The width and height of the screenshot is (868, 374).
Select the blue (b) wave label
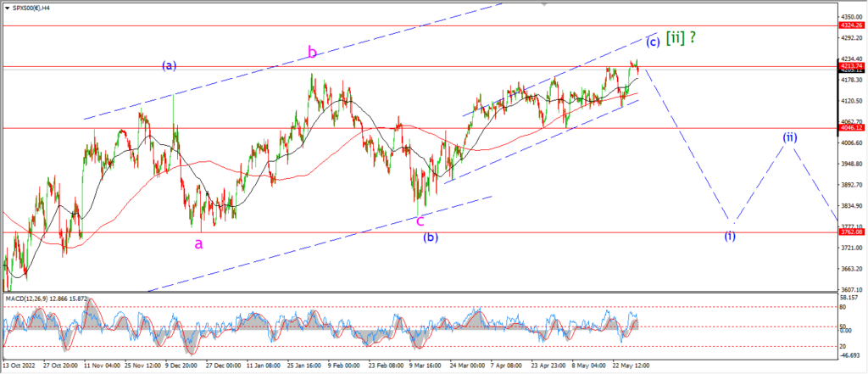[431, 237]
